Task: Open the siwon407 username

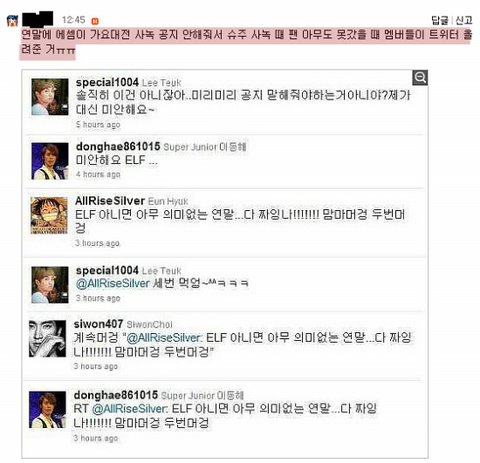Action: click(98, 324)
